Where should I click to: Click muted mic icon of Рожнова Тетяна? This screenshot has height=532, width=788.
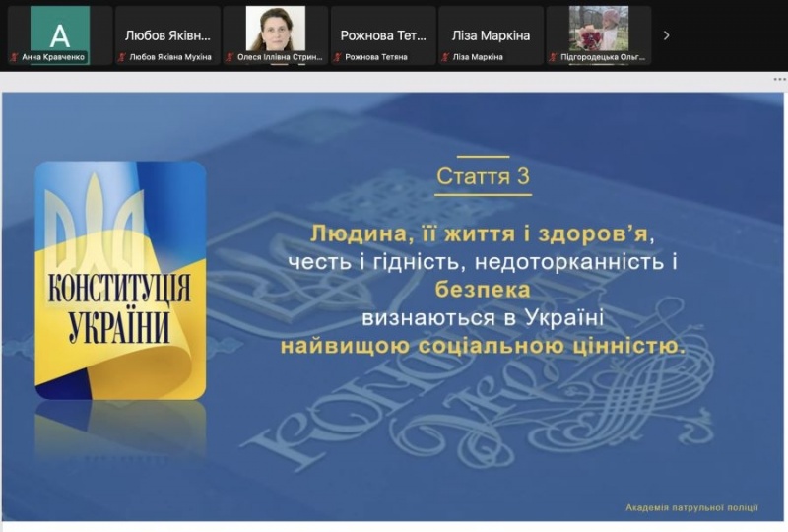(x=338, y=57)
